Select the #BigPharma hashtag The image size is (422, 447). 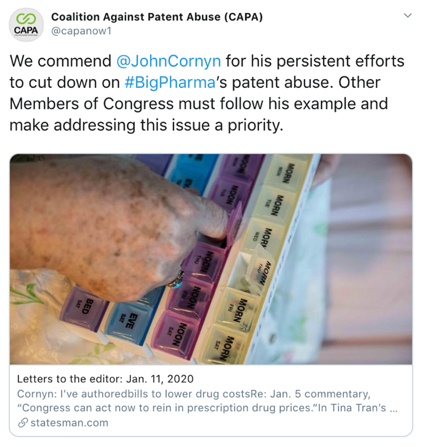tap(170, 82)
